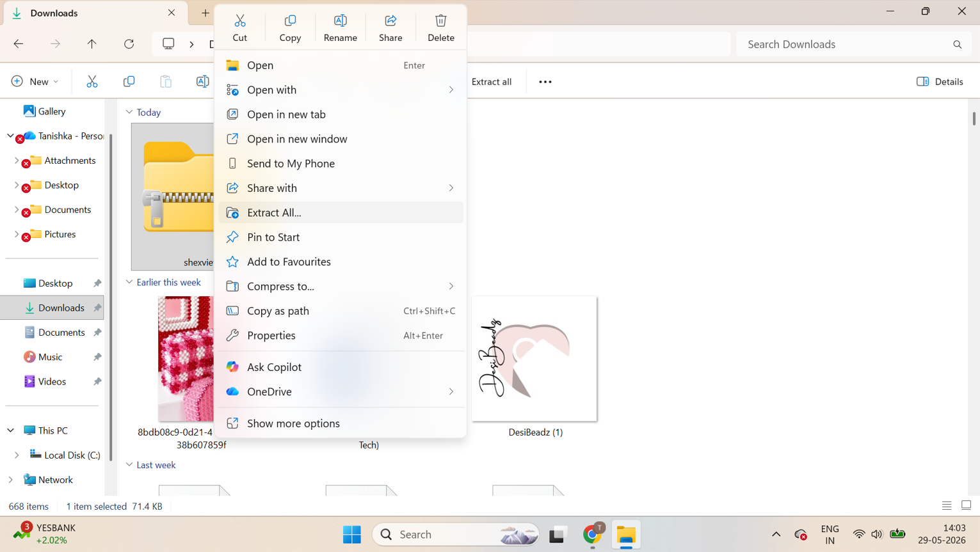Expand the Network node
This screenshot has height=552, width=980.
pyautogui.click(x=10, y=480)
